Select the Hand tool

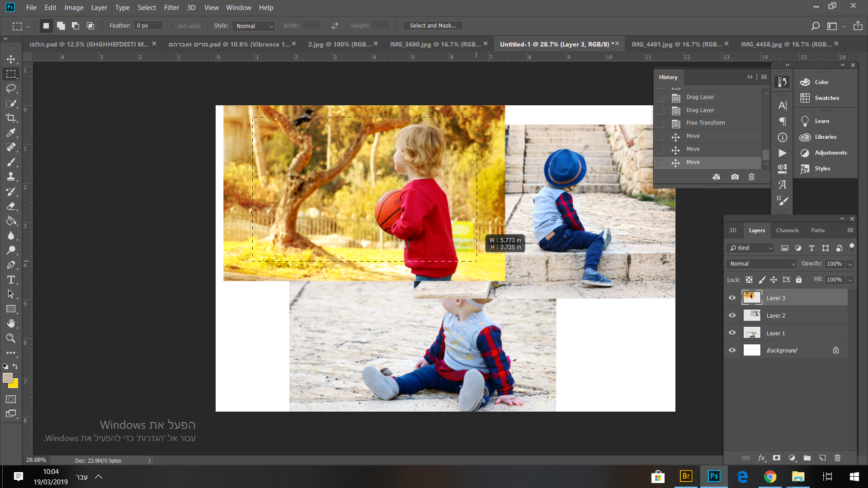click(x=11, y=324)
